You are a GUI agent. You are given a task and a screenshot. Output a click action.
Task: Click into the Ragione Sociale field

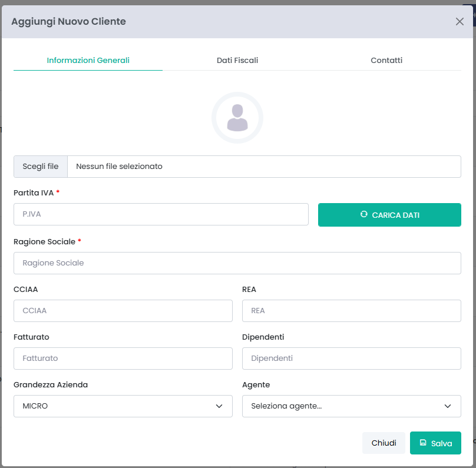(237, 263)
